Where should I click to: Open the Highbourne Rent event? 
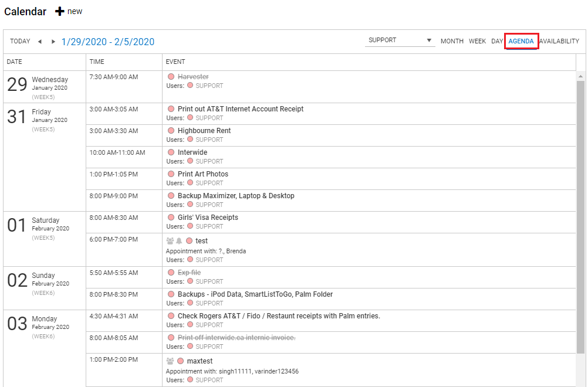(204, 131)
